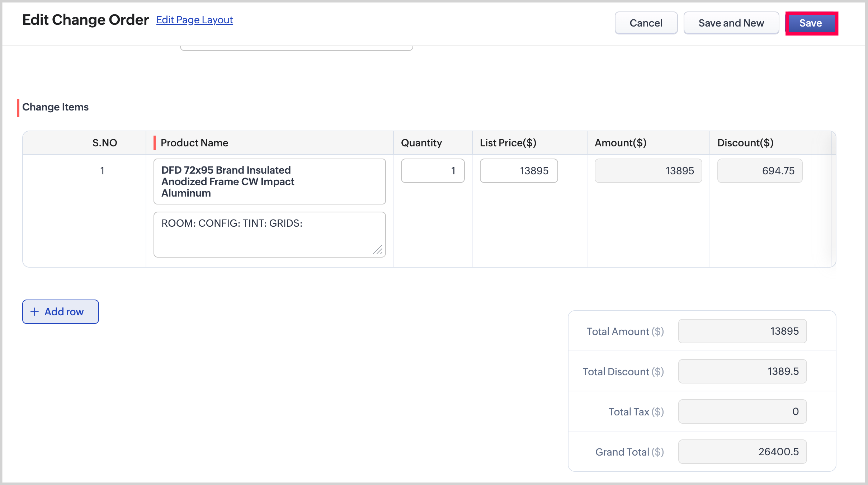
Task: Click the Total Amount field
Action: 742,331
